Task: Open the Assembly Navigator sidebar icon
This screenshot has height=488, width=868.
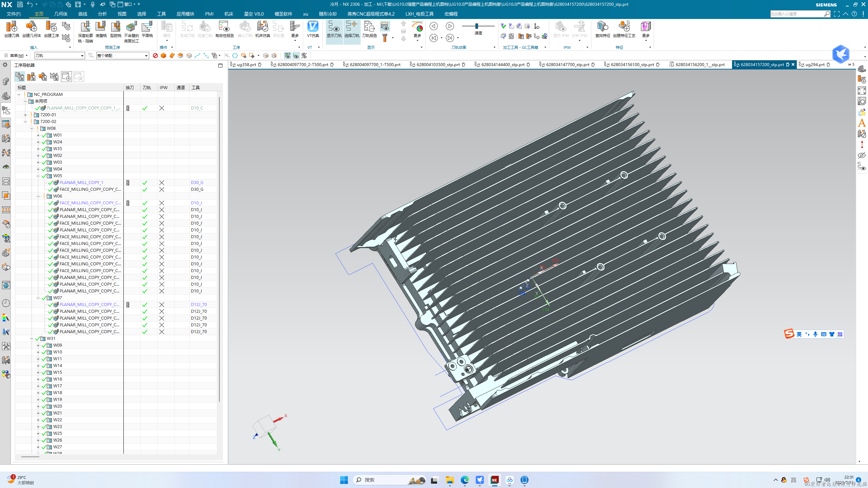Action: [6, 81]
